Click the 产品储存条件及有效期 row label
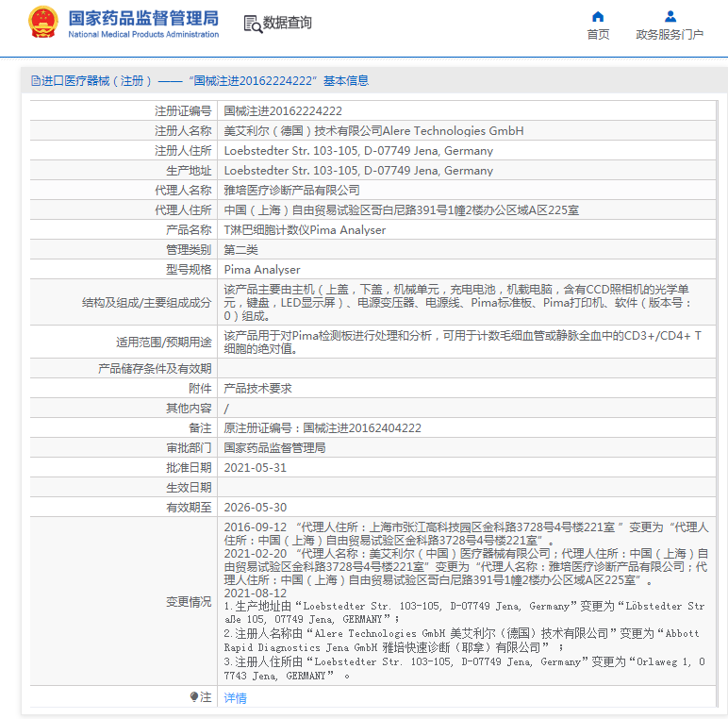The image size is (728, 719). click(155, 369)
